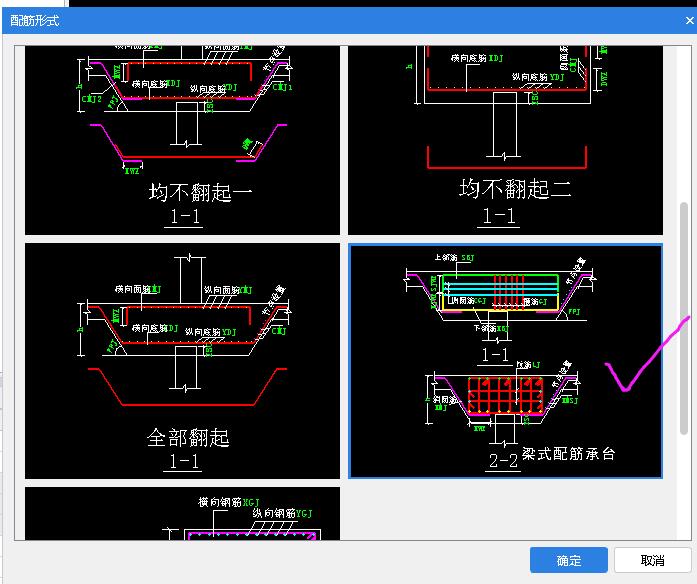Select the 均不翻起一 reinforcement diagram
This screenshot has height=584, width=697.
(182, 140)
